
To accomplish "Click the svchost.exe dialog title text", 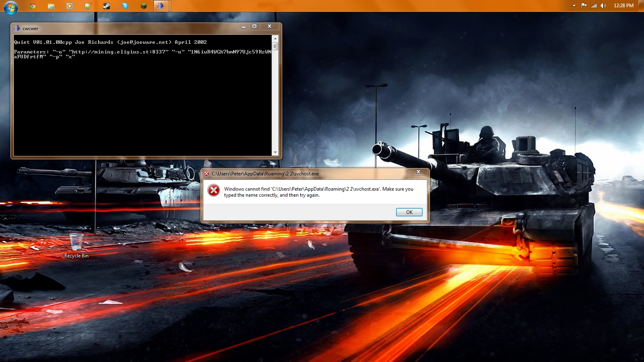I will 265,174.
